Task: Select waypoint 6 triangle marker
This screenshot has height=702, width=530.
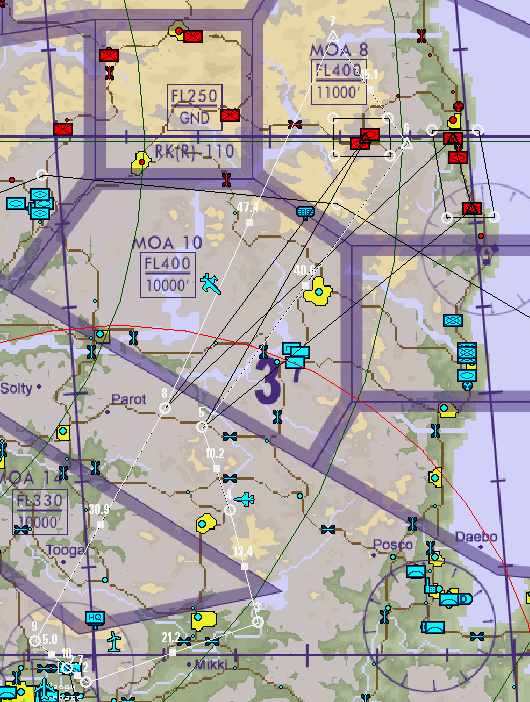Action: point(406,143)
